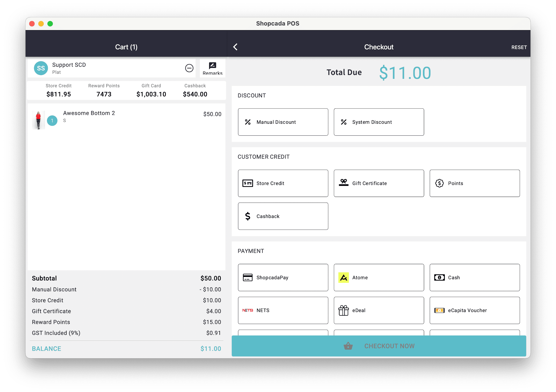The image size is (556, 392).
Task: Select the System Discount option
Action: click(379, 122)
